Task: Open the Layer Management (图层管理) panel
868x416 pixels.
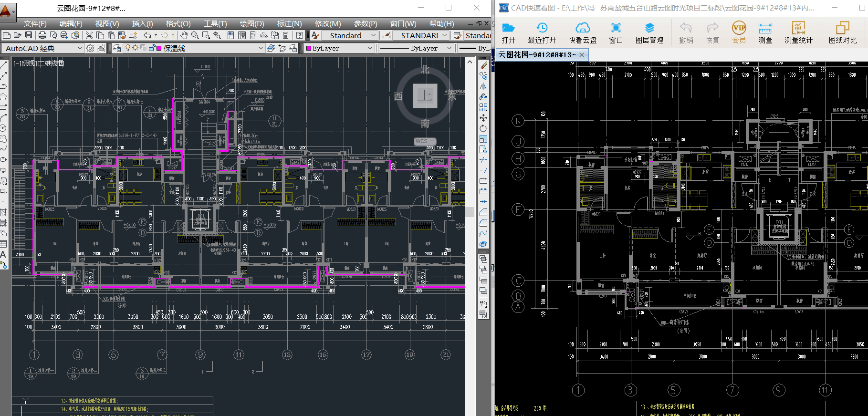Action: pyautogui.click(x=649, y=32)
